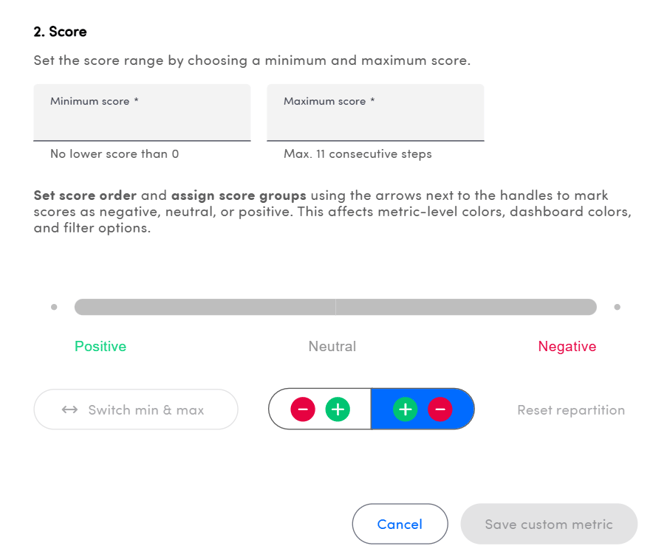Select the green Positive label
The width and height of the screenshot is (670, 557).
pyautogui.click(x=100, y=346)
